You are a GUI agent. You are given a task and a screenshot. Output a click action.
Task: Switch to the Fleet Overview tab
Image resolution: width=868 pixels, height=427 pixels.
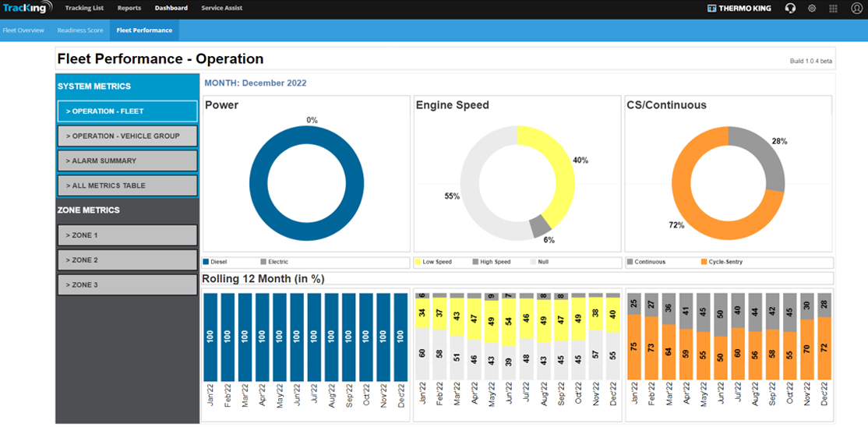[23, 30]
